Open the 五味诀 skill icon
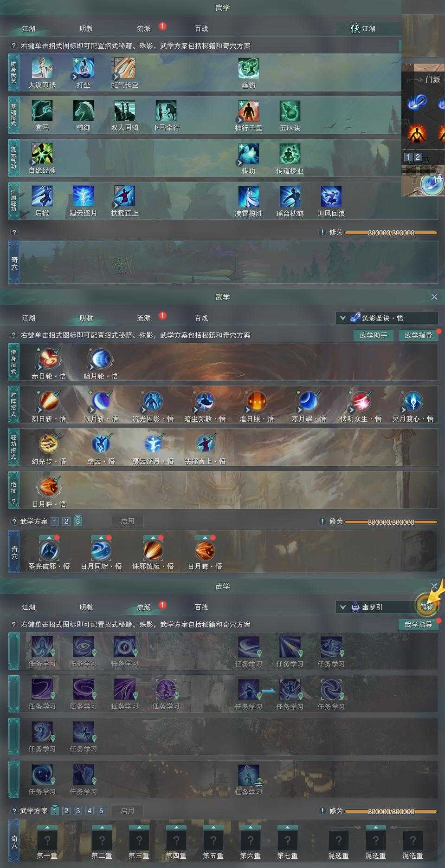This screenshot has width=445, height=868. [x=290, y=111]
